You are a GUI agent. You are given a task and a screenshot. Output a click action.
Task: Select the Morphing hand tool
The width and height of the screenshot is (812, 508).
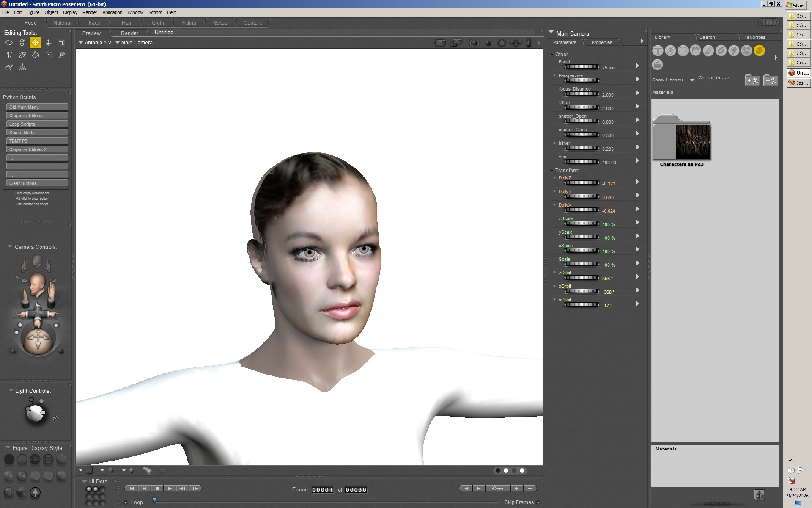coord(9,67)
